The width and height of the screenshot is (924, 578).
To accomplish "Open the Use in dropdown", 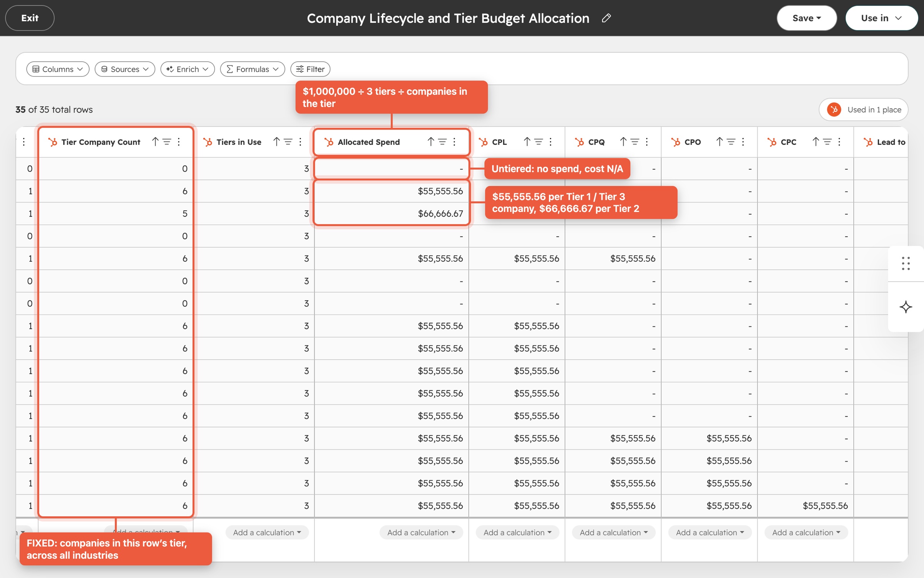I will [x=882, y=18].
